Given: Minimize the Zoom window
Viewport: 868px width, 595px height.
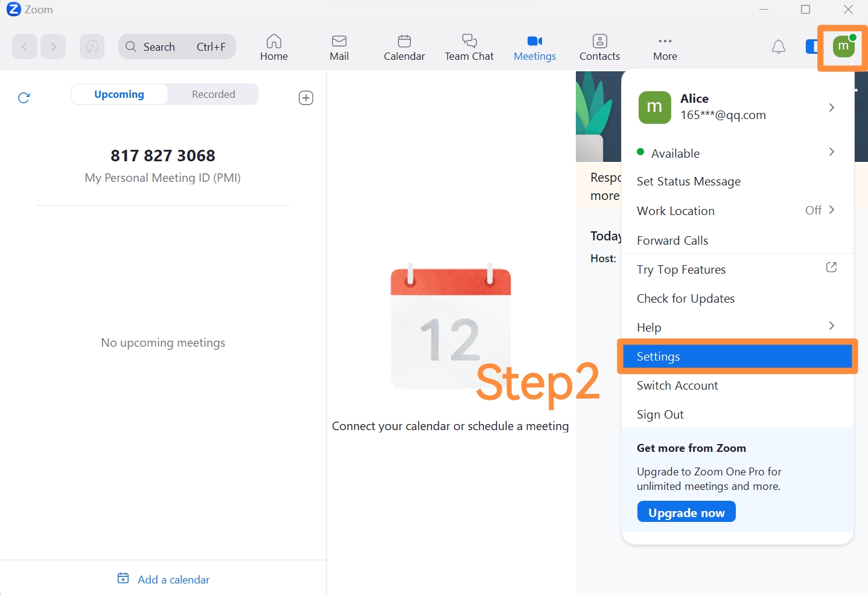Looking at the screenshot, I should click(x=764, y=9).
